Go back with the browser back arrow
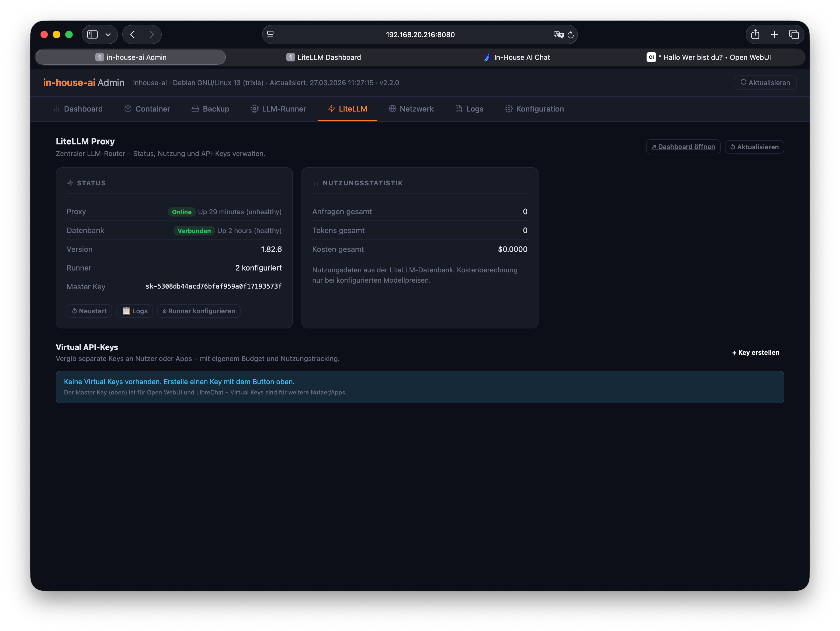This screenshot has height=631, width=840. coord(133,34)
